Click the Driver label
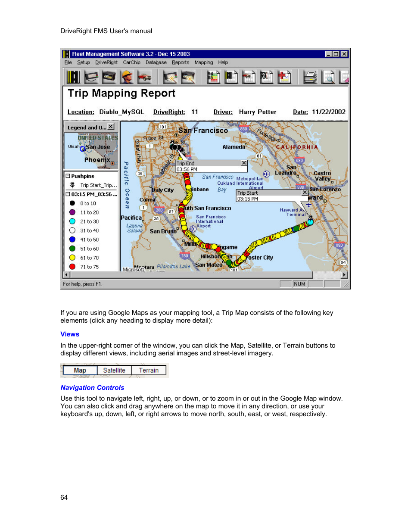Image resolution: width=411 pixels, height=532 pixels. coord(223,112)
